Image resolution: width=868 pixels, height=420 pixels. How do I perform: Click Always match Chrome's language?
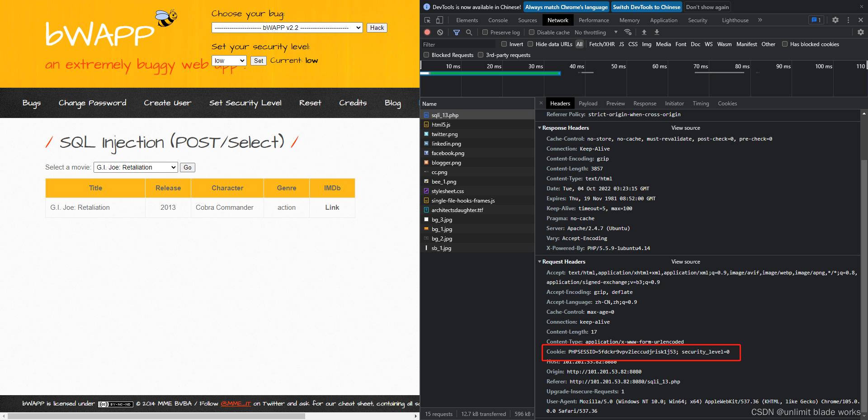click(566, 7)
